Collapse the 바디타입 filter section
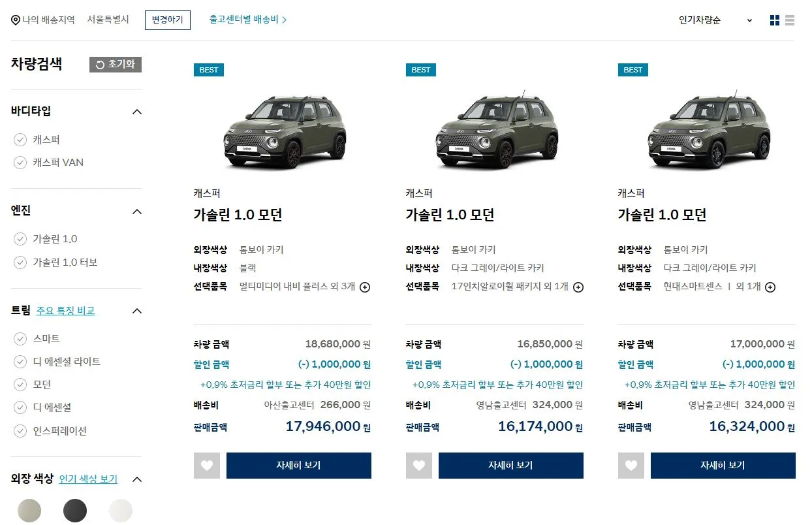812x525 pixels. pos(137,111)
